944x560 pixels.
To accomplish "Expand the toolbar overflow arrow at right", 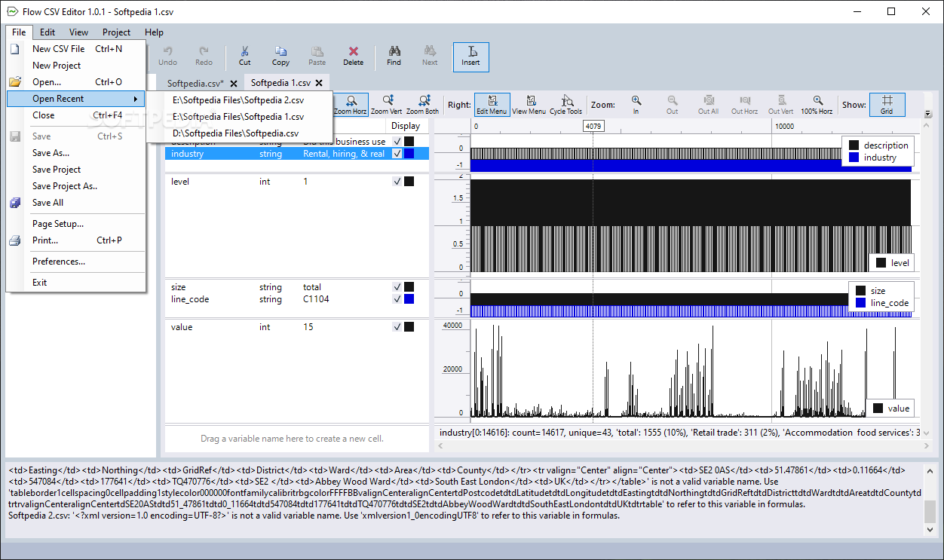I will [x=927, y=114].
